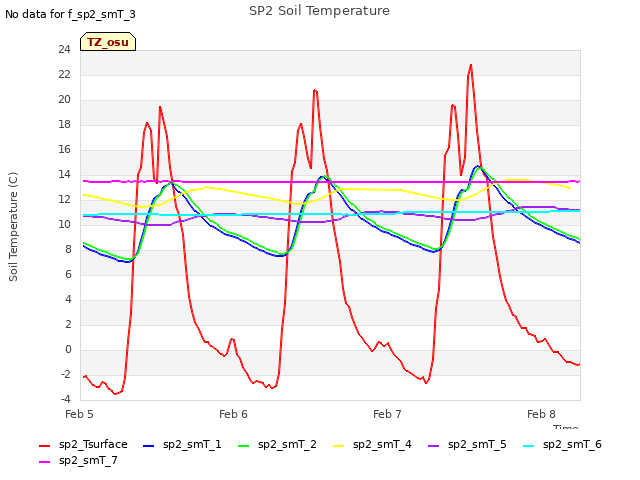This screenshot has width=640, height=480.
Task: Click the y-axis value 16
Action: tap(64, 150)
